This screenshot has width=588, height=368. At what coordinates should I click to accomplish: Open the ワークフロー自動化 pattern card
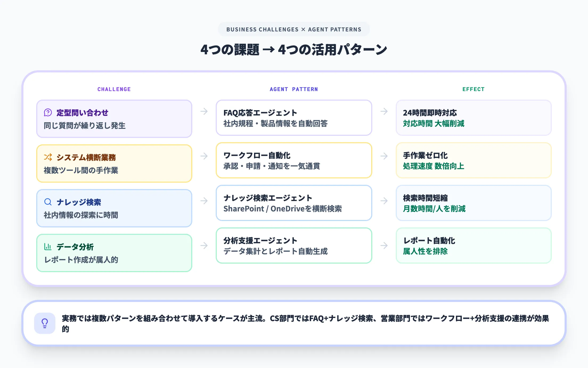click(293, 161)
